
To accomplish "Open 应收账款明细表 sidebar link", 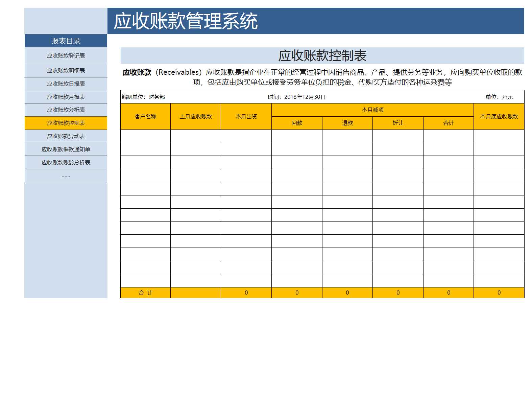I will [66, 71].
